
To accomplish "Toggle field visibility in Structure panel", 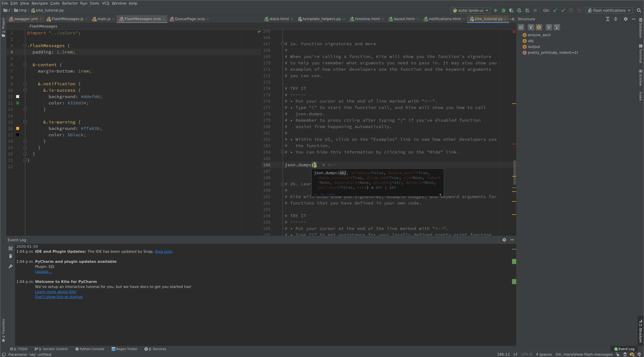I will [539, 27].
